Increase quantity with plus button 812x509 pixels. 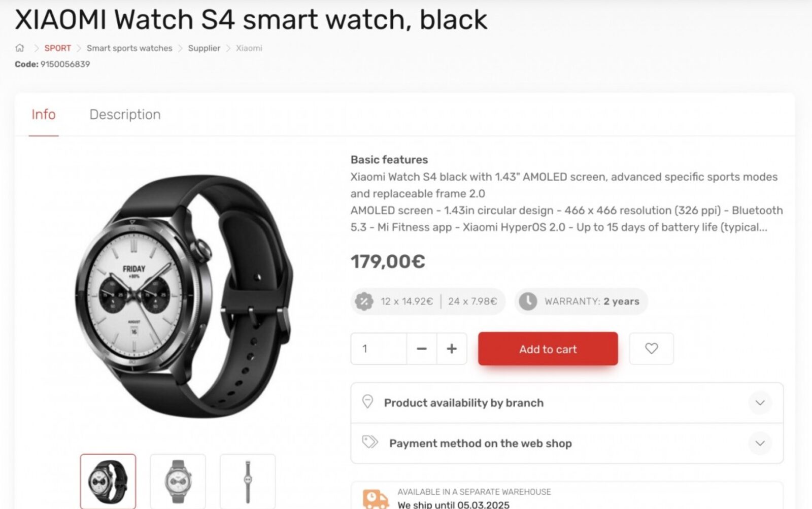[x=452, y=349]
